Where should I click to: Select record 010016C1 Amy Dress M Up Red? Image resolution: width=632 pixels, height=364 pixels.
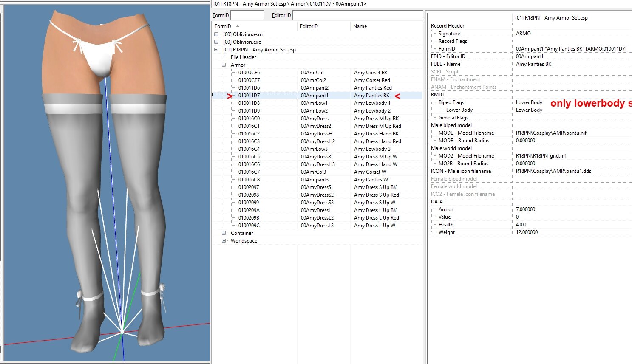pos(317,126)
